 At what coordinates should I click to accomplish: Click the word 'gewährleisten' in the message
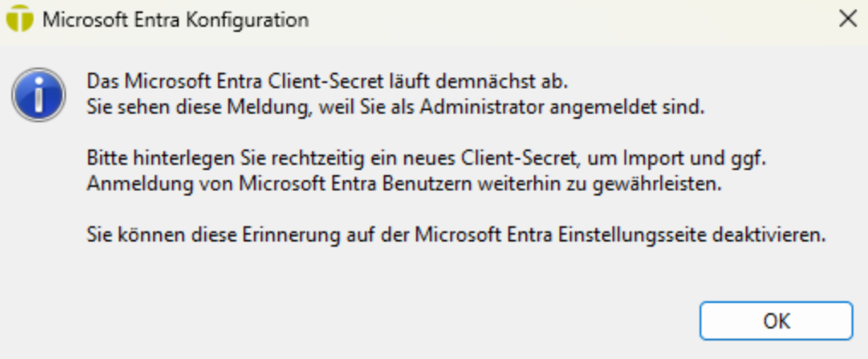(x=683, y=185)
